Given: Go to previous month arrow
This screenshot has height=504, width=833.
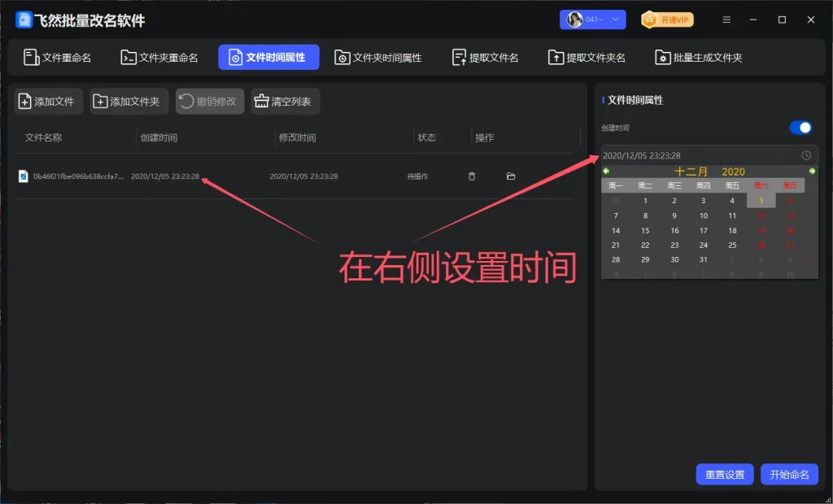Looking at the screenshot, I should pos(606,171).
